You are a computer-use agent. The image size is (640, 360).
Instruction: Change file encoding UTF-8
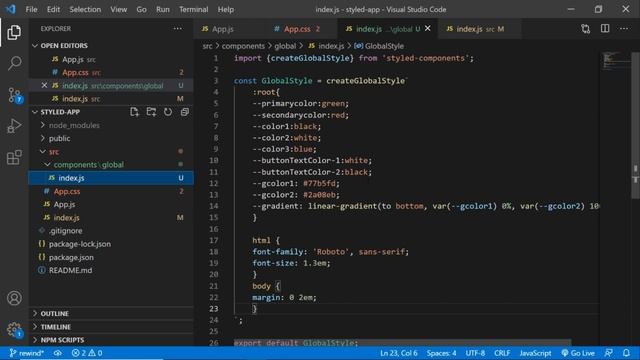point(475,353)
